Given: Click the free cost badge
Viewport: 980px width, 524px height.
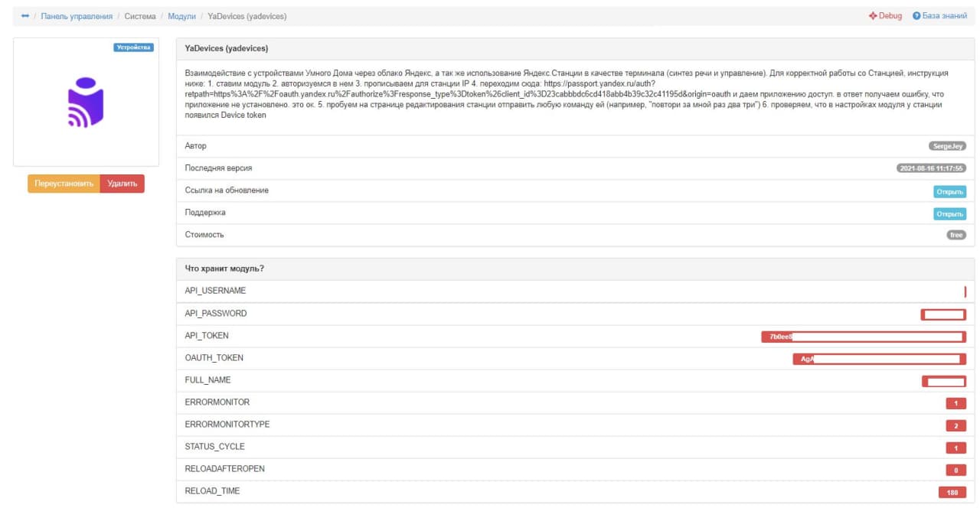Looking at the screenshot, I should tap(956, 235).
